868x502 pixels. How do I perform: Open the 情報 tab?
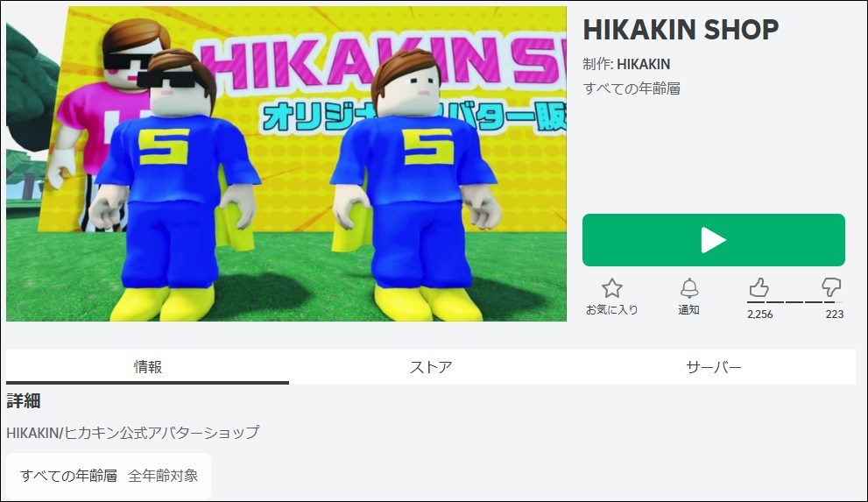(148, 367)
